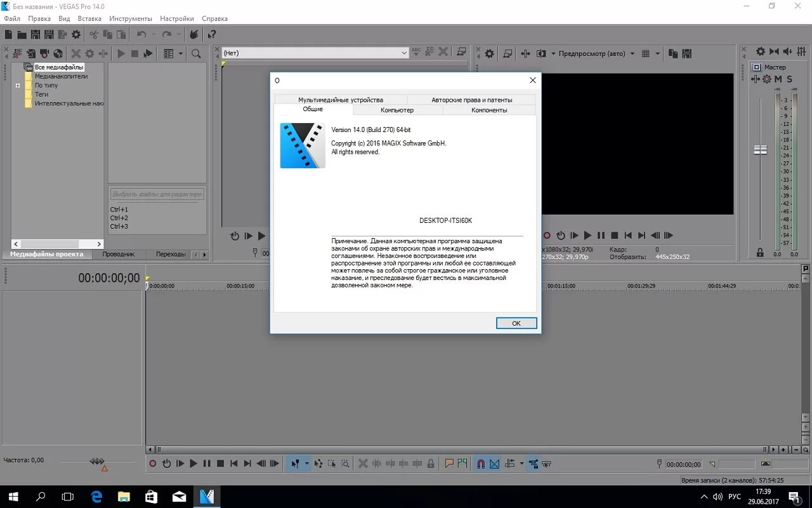Select the Теги folder in media tree
This screenshot has height=508, width=812.
pos(41,94)
